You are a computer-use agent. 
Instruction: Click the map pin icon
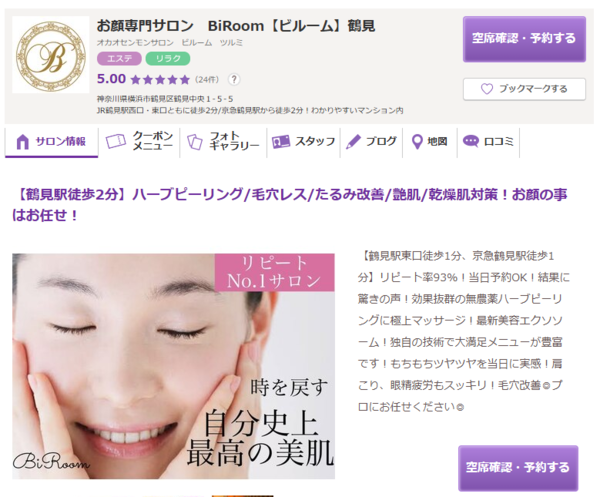click(x=417, y=142)
